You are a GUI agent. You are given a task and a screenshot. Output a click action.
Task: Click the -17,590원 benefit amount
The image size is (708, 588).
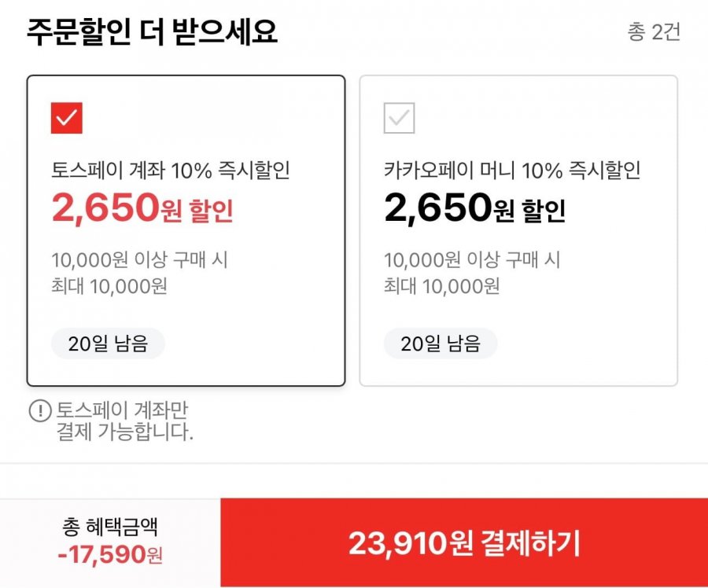(109, 555)
